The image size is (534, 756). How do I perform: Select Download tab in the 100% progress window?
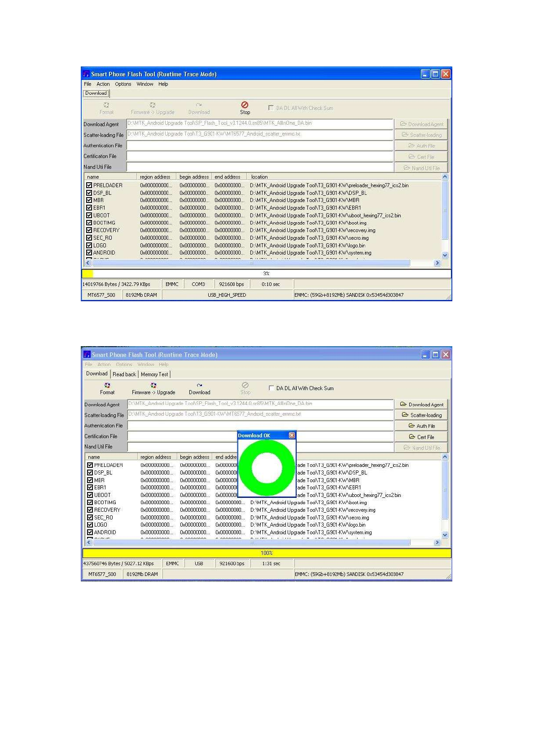pos(97,374)
